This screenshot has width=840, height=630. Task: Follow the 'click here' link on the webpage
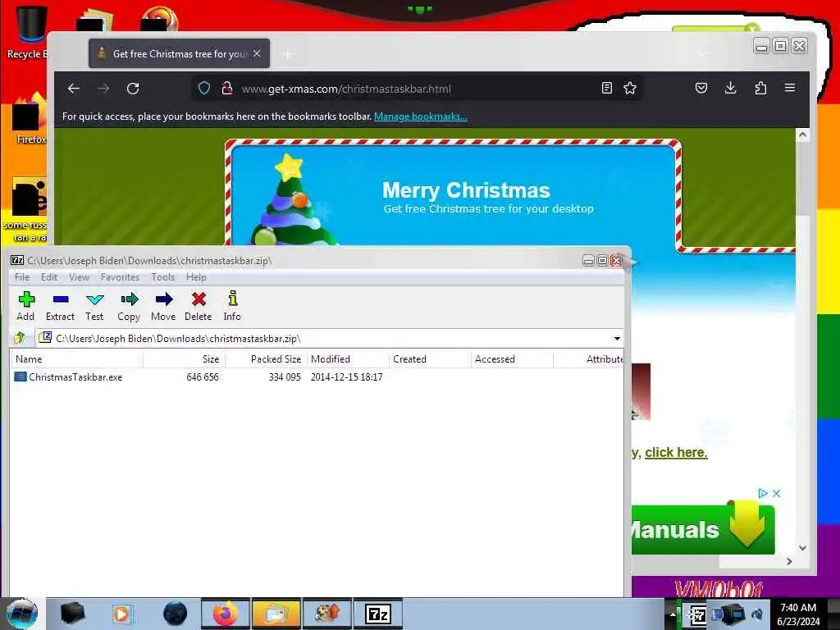coord(676,453)
